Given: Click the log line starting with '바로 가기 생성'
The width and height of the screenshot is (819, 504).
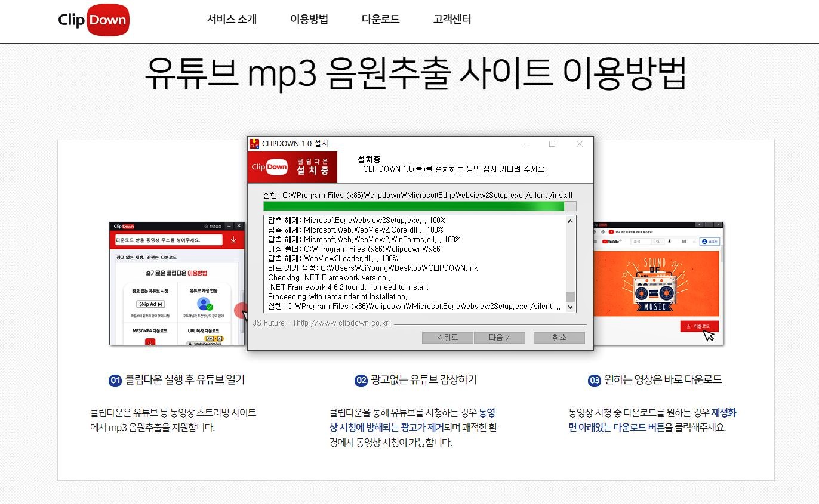Looking at the screenshot, I should 373,268.
